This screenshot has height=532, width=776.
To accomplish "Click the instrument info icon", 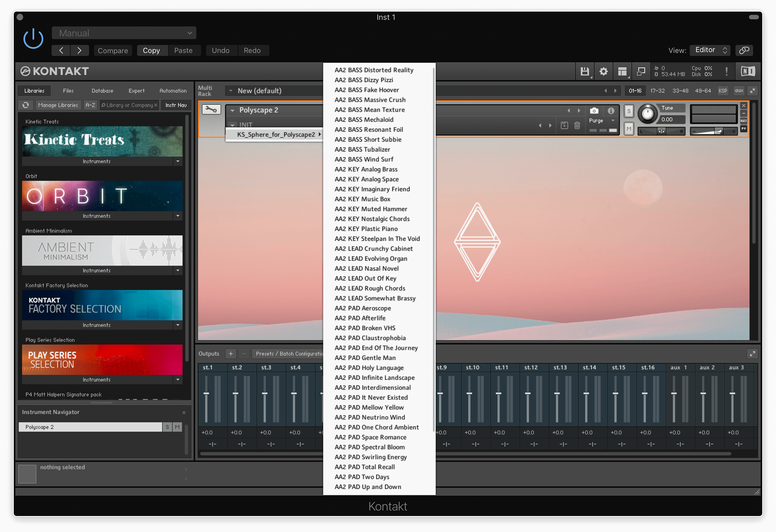I will 611,111.
